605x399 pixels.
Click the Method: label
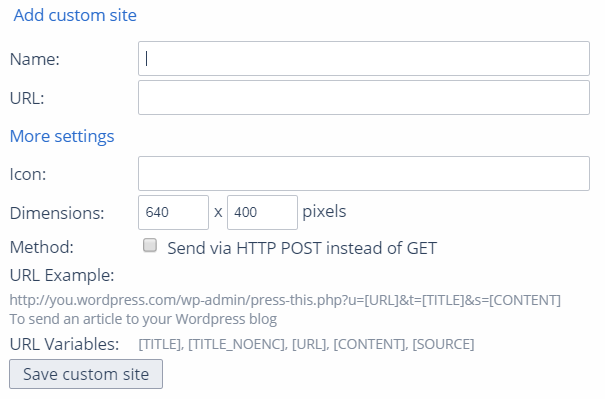tap(42, 247)
